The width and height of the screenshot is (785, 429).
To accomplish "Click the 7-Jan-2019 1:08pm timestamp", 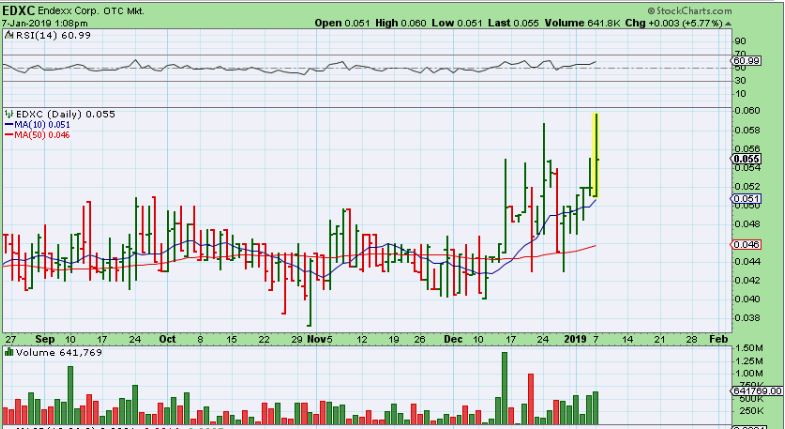I will click(44, 23).
